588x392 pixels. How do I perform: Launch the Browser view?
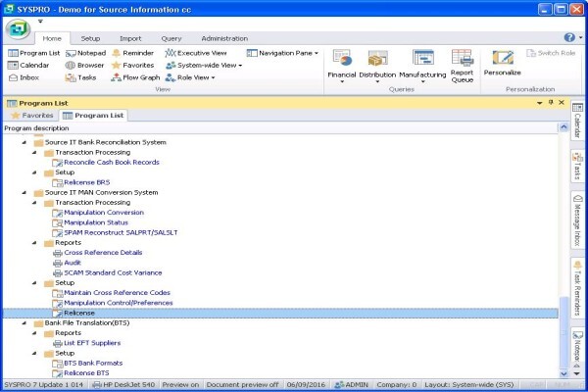pyautogui.click(x=84, y=66)
